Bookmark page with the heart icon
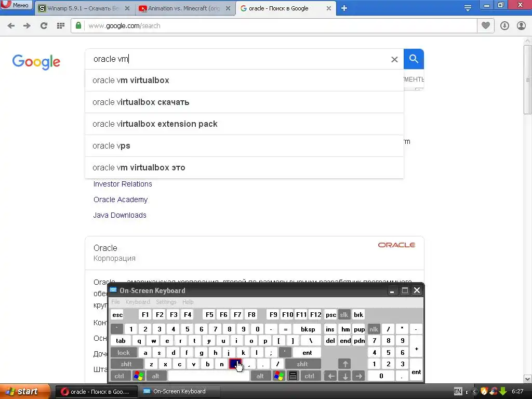 (x=486, y=25)
